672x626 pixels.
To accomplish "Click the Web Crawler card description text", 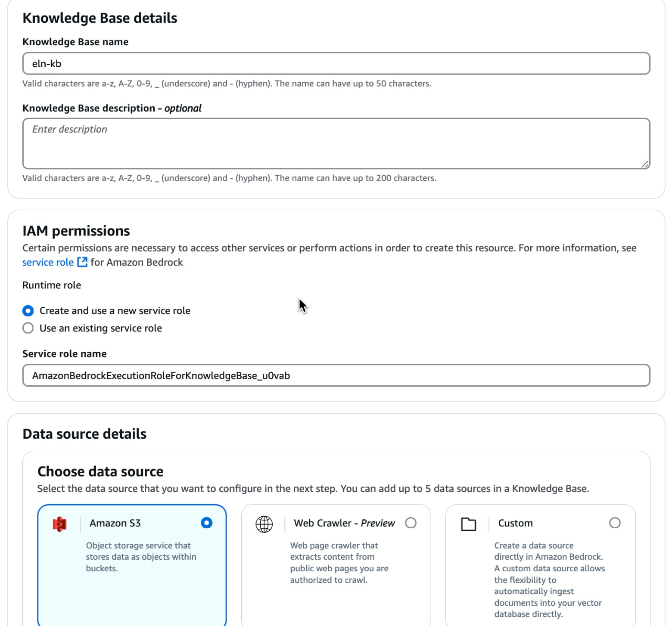I will tap(339, 563).
